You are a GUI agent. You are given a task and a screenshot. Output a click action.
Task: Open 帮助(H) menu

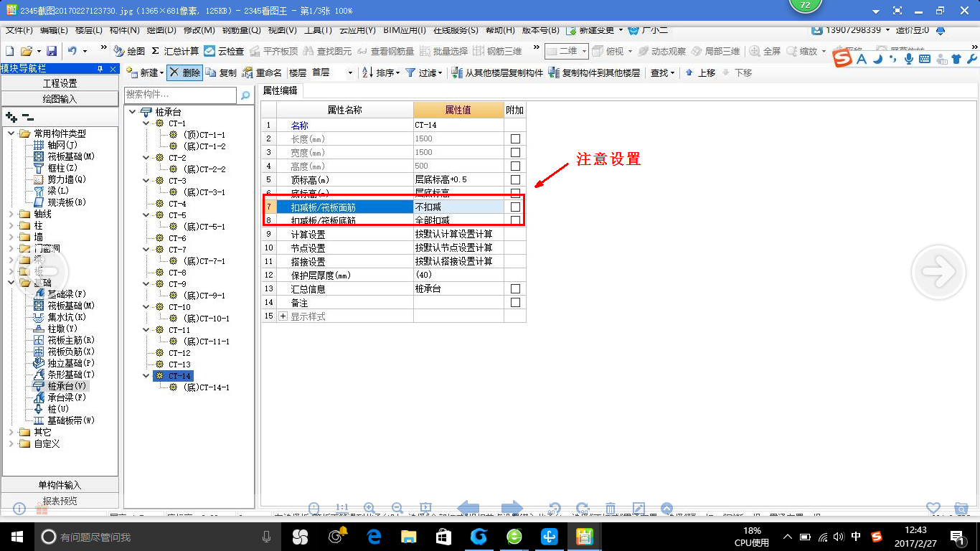click(x=501, y=30)
